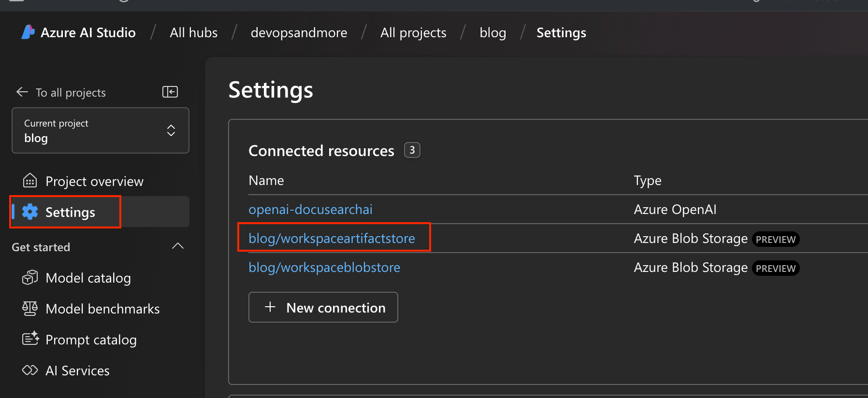Viewport: 868px width, 398px height.
Task: Collapse the Get started section chevron
Action: pos(178,246)
